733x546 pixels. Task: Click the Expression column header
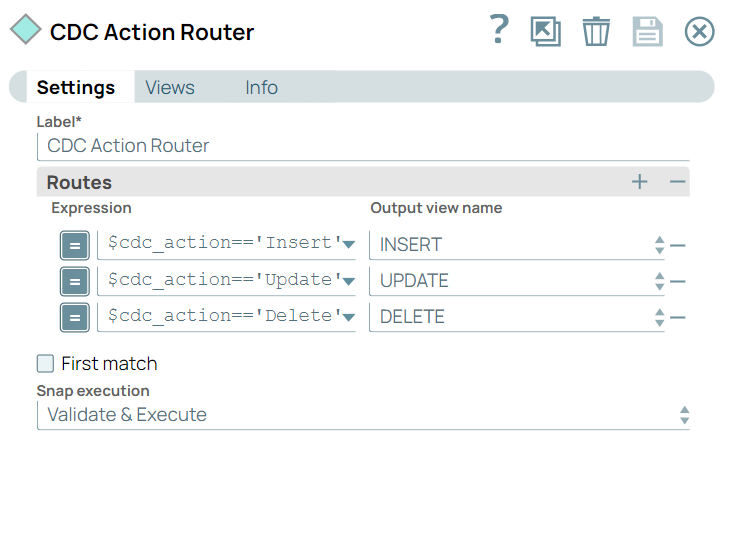click(x=91, y=208)
